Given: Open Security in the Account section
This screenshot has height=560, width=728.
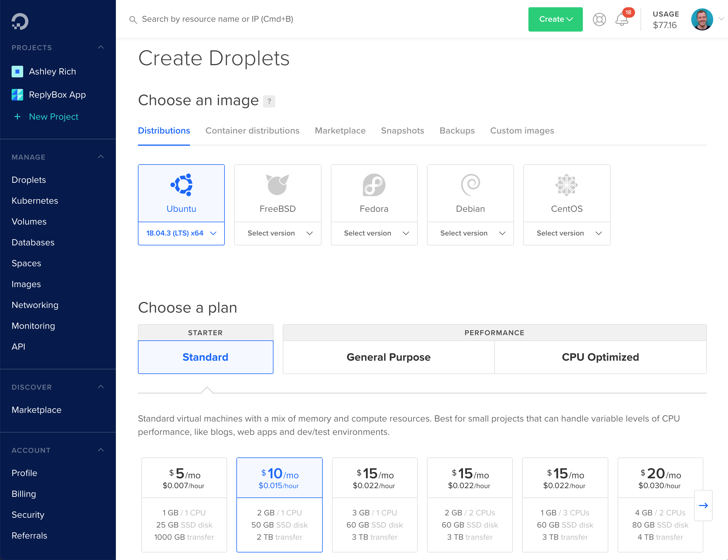Looking at the screenshot, I should point(28,515).
